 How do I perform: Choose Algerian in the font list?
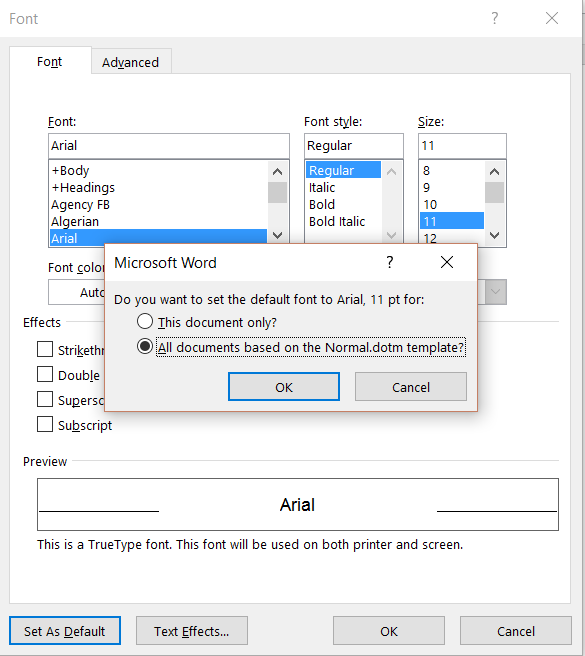coord(158,221)
